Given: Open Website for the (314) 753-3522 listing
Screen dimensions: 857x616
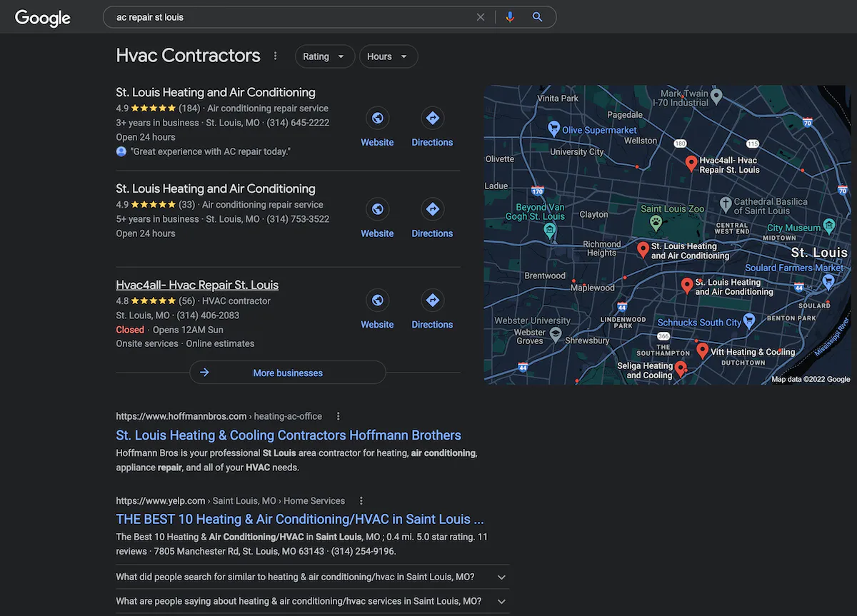Looking at the screenshot, I should 377,219.
